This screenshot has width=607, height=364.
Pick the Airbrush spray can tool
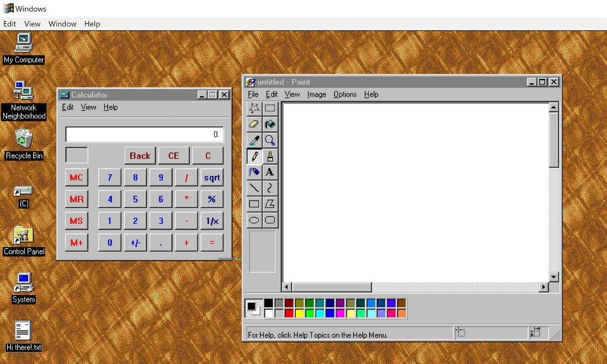254,172
